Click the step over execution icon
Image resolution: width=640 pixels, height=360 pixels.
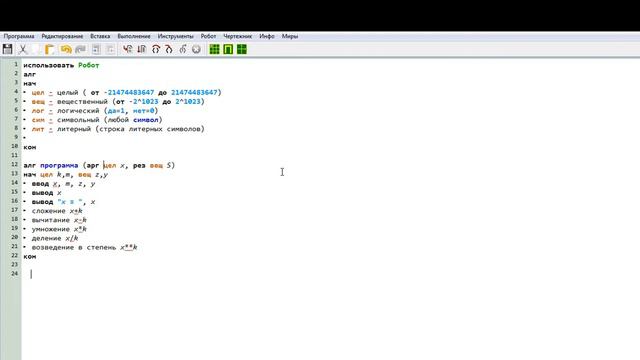click(x=156, y=49)
